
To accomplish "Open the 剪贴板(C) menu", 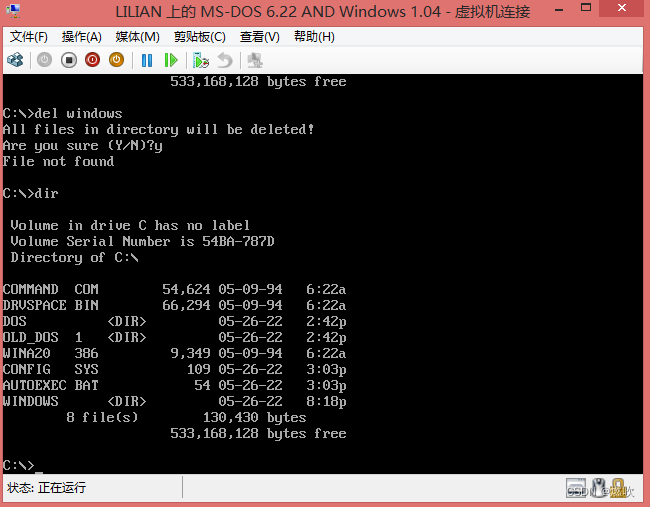I will 200,37.
